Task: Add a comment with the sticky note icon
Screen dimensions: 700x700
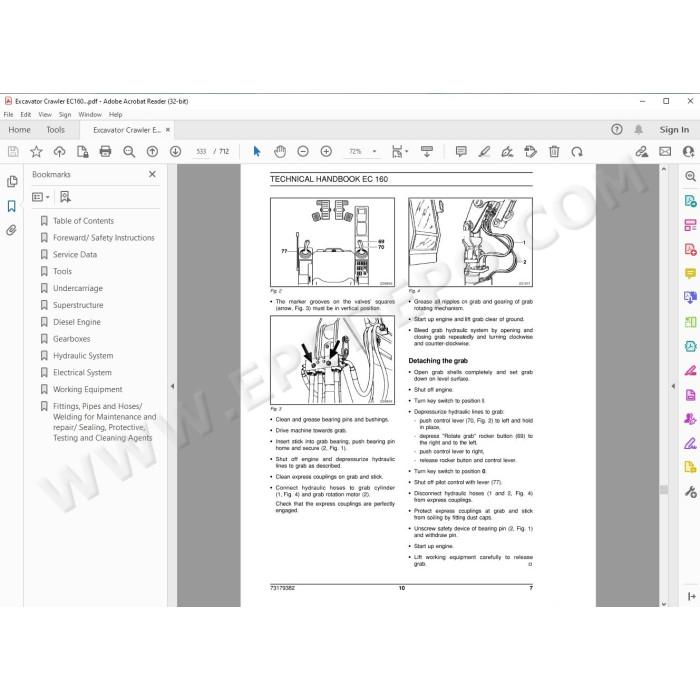Action: (461, 152)
